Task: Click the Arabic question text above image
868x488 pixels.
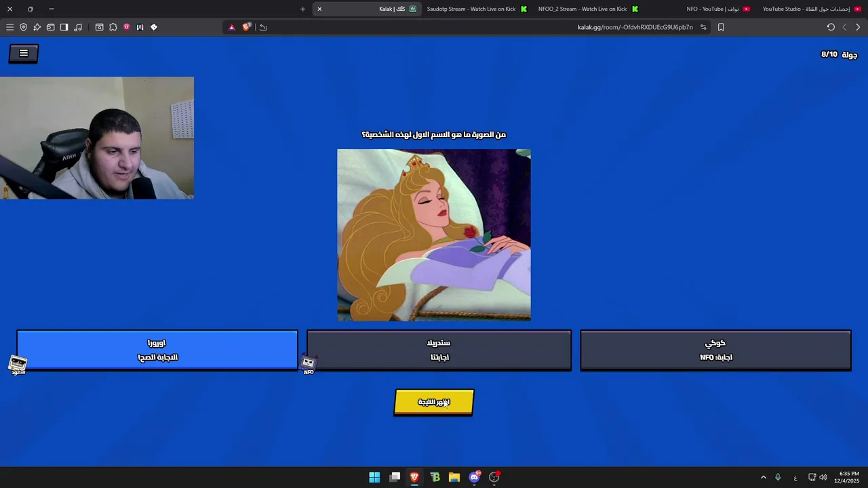Action: click(434, 134)
